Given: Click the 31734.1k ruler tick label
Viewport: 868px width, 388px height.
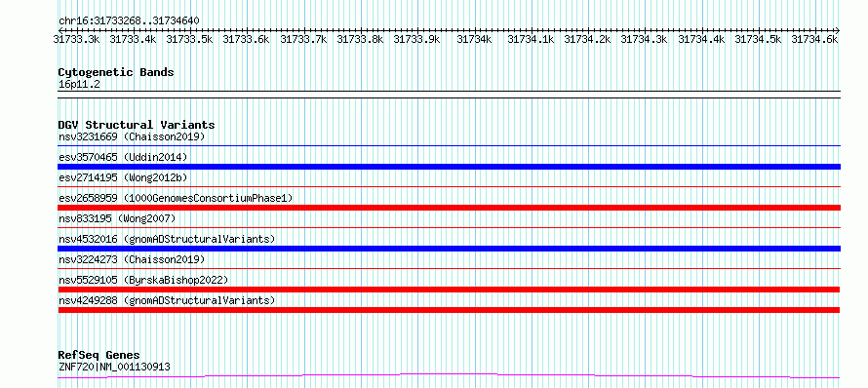Looking at the screenshot, I should pyautogui.click(x=531, y=39).
